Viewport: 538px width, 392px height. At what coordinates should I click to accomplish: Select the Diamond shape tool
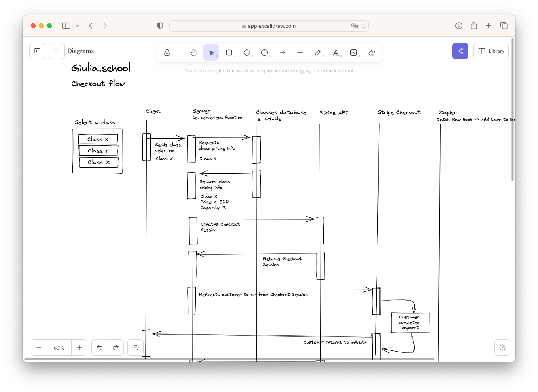coord(247,53)
